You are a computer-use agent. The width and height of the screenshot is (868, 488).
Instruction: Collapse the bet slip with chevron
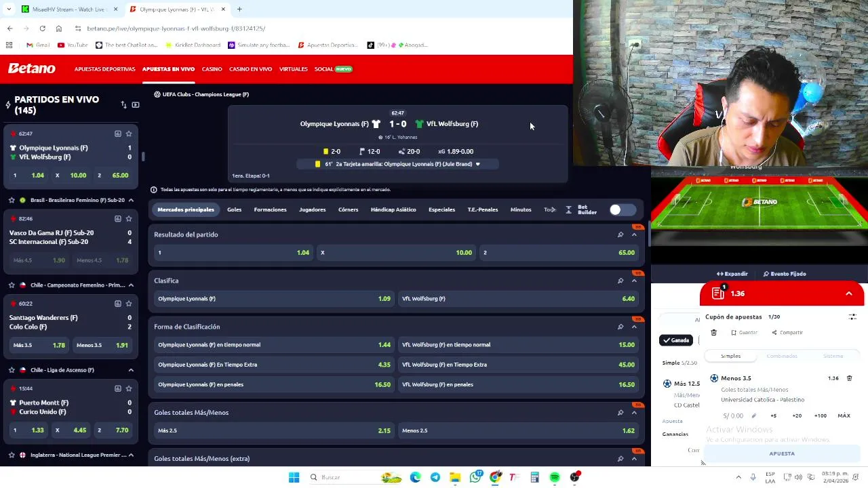point(848,293)
